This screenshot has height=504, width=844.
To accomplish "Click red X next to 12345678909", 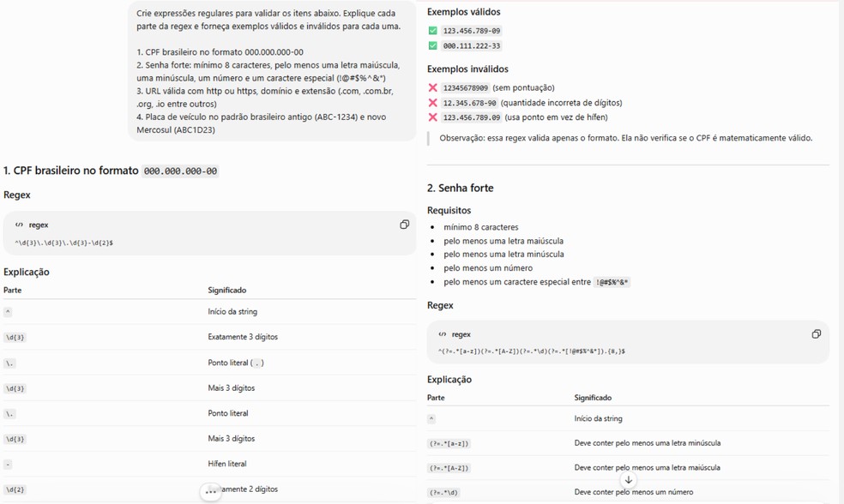I will pos(433,87).
